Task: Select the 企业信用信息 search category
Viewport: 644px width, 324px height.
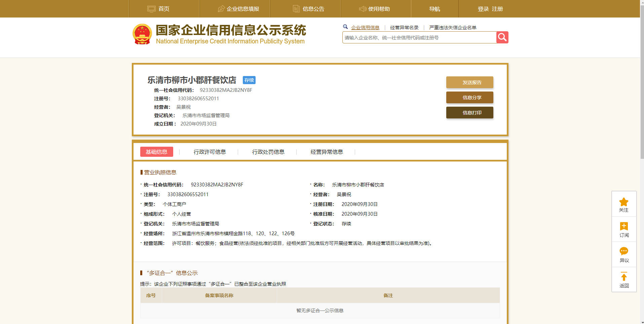Action: click(x=365, y=28)
